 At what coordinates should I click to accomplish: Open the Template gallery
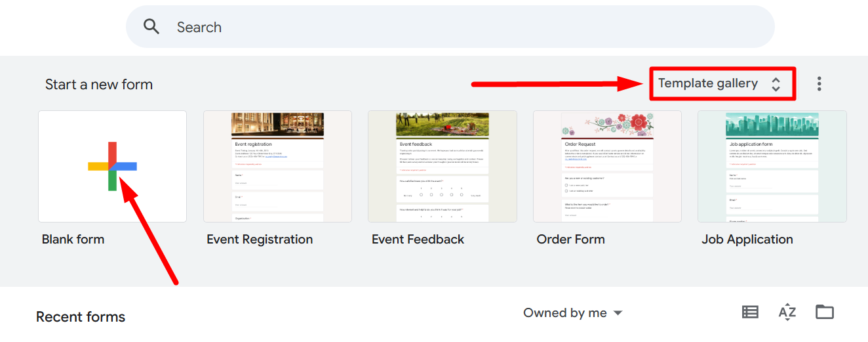coord(708,83)
